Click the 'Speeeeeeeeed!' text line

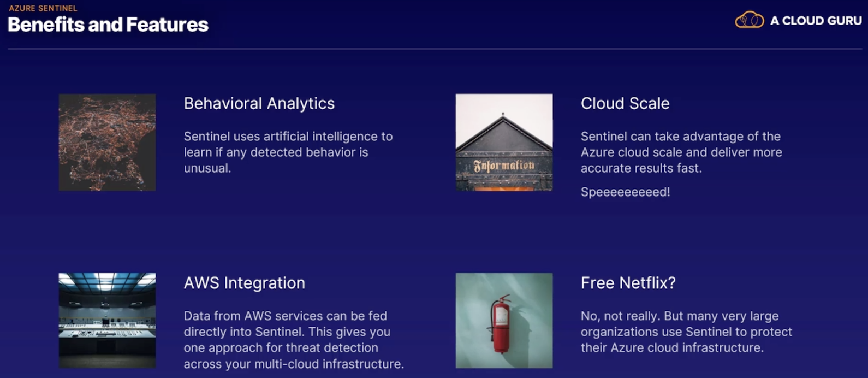[x=625, y=192]
